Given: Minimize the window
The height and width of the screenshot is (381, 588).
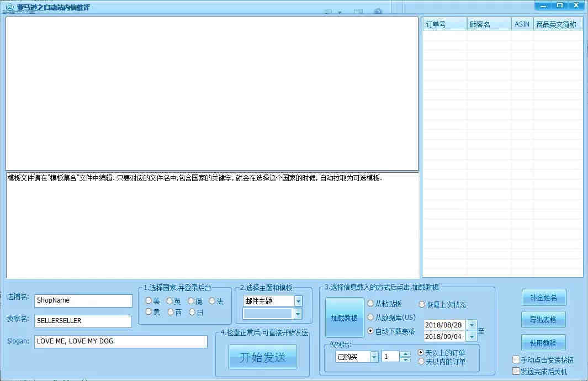Looking at the screenshot, I should coord(543,6).
